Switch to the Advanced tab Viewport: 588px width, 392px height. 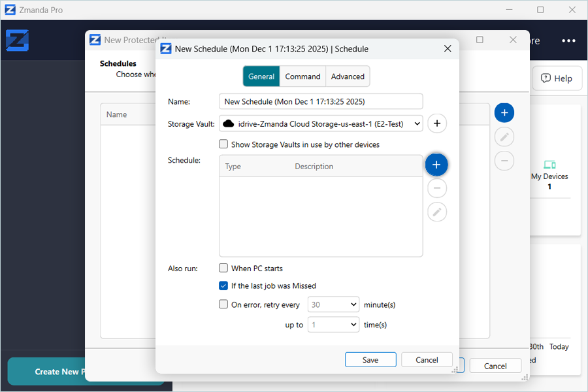pyautogui.click(x=348, y=76)
